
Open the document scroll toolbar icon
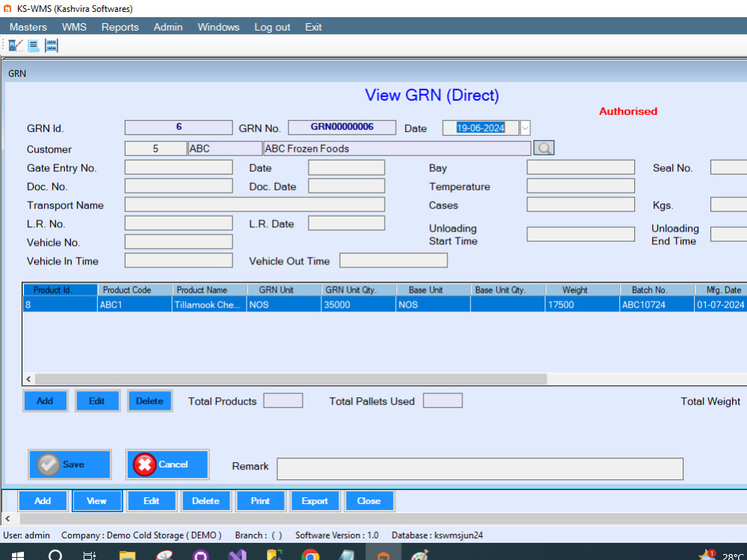(x=34, y=46)
